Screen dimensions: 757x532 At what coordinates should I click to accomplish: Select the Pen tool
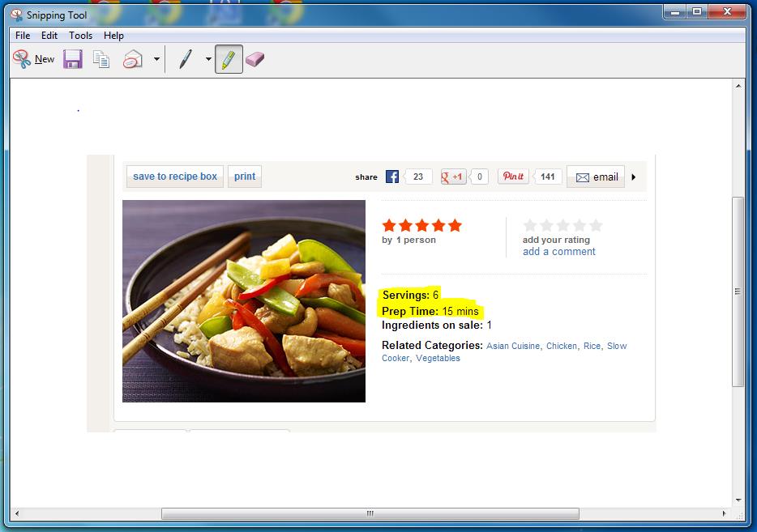coord(186,59)
